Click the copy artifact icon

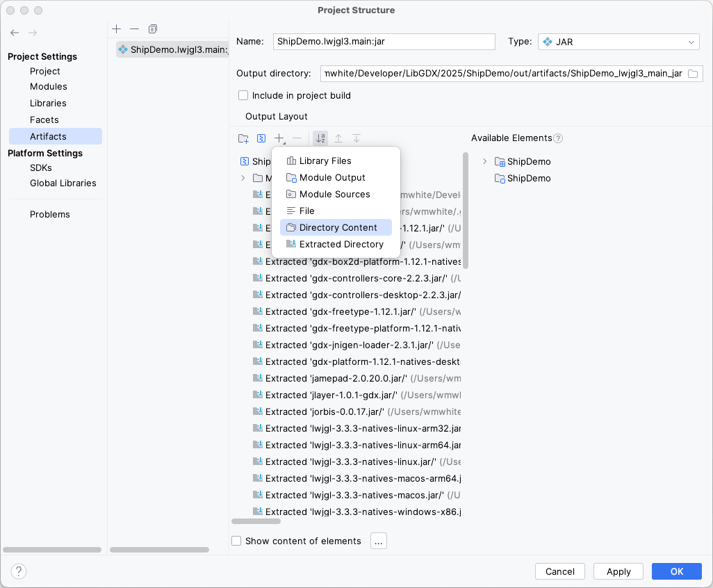tap(153, 28)
